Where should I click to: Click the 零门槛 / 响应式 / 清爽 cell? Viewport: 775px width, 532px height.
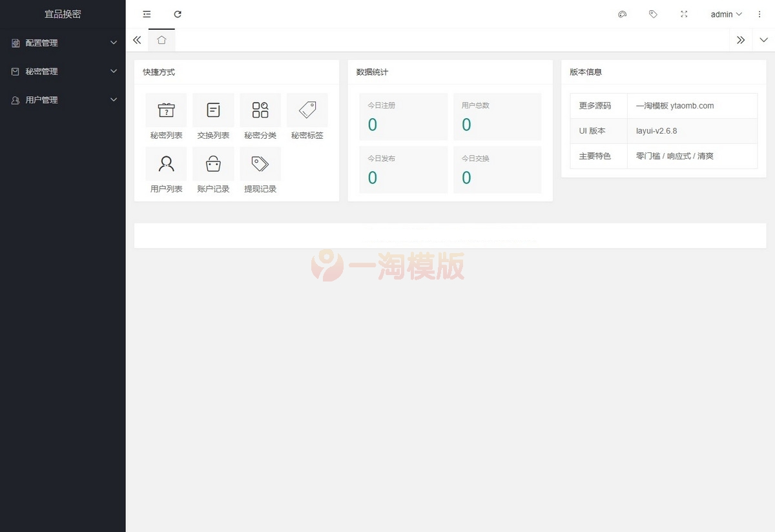tap(692, 156)
